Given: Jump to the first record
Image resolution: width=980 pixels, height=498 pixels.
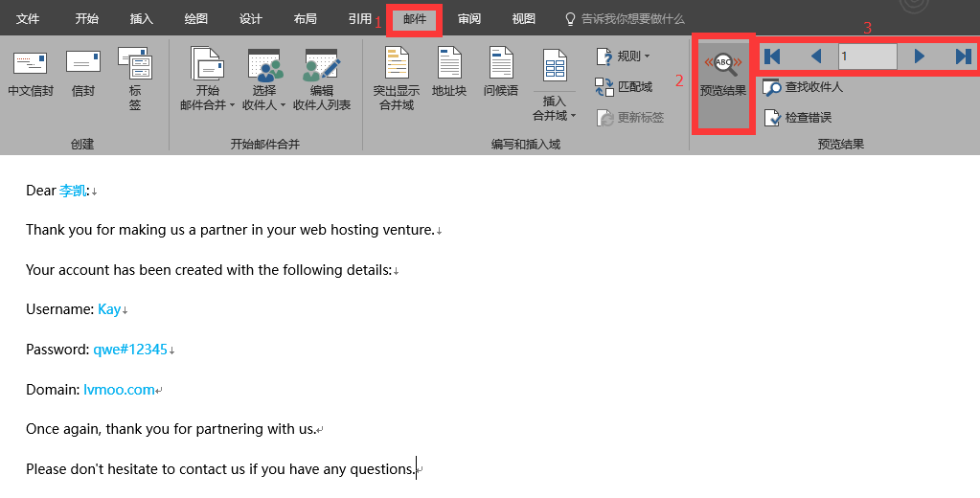Looking at the screenshot, I should (x=772, y=57).
